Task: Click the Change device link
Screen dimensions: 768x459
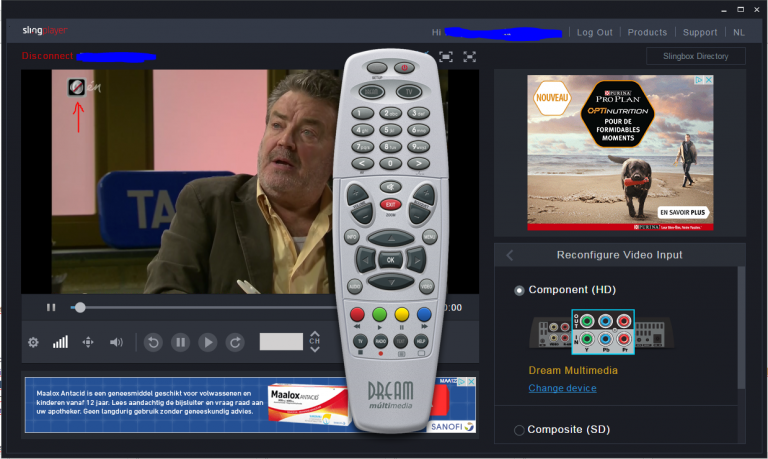Action: coord(562,388)
